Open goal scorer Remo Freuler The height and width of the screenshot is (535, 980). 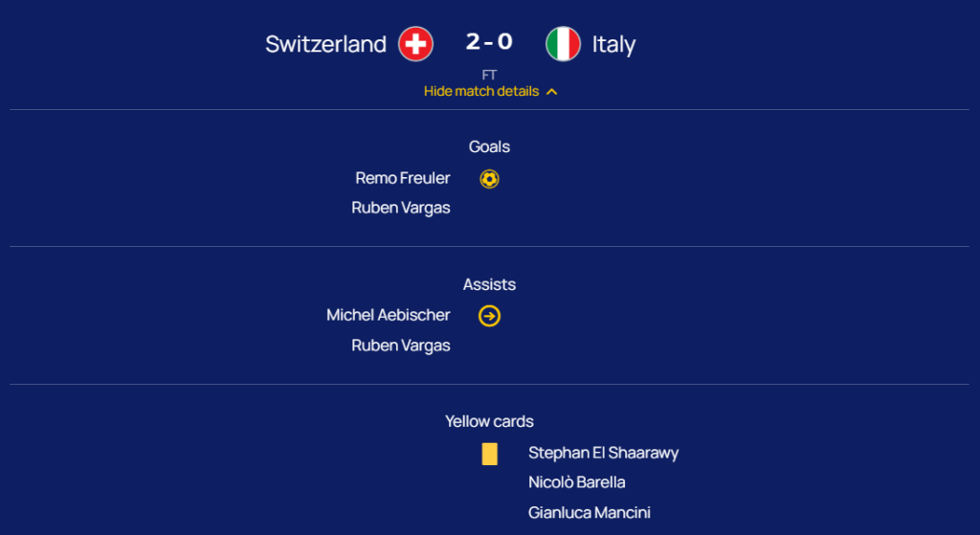click(402, 178)
